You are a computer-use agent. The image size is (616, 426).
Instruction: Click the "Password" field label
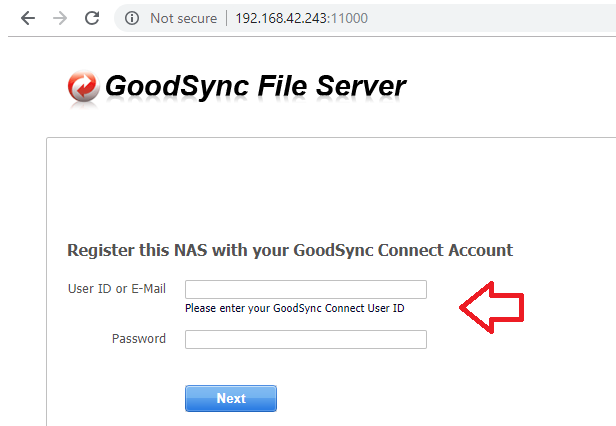139,339
